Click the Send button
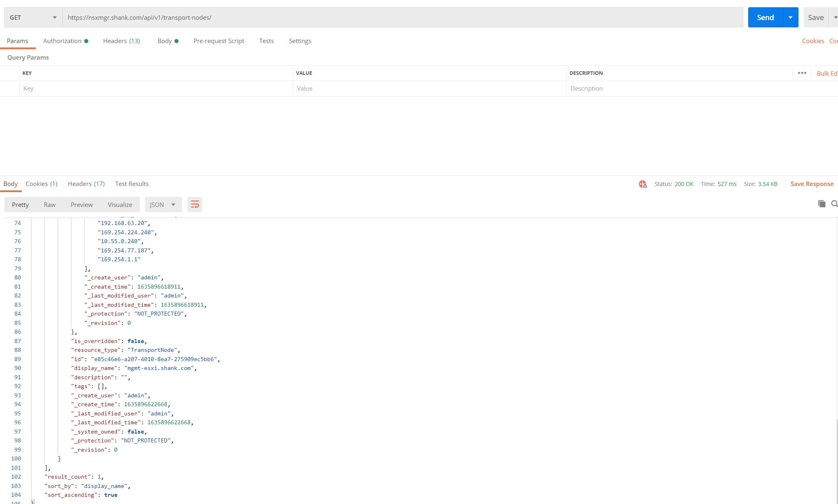Image resolution: width=838 pixels, height=504 pixels. [x=765, y=17]
